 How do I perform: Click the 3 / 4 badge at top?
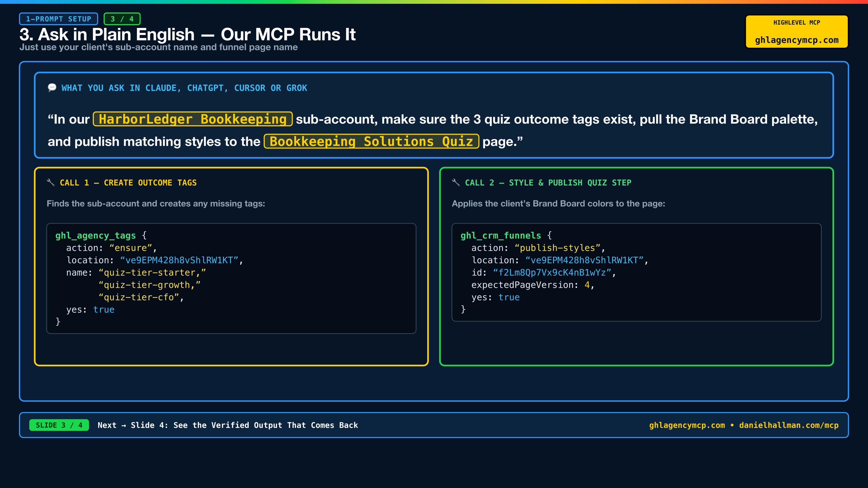point(122,19)
